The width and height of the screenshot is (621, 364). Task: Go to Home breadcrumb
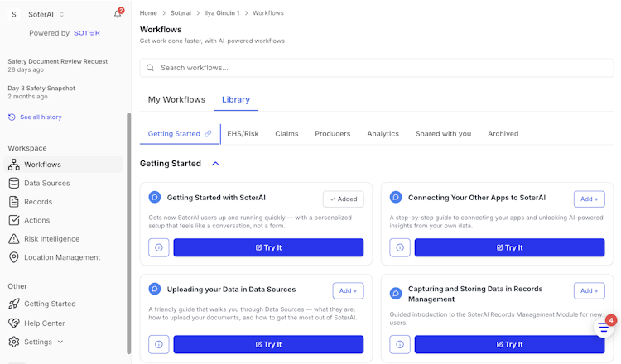[x=148, y=13]
